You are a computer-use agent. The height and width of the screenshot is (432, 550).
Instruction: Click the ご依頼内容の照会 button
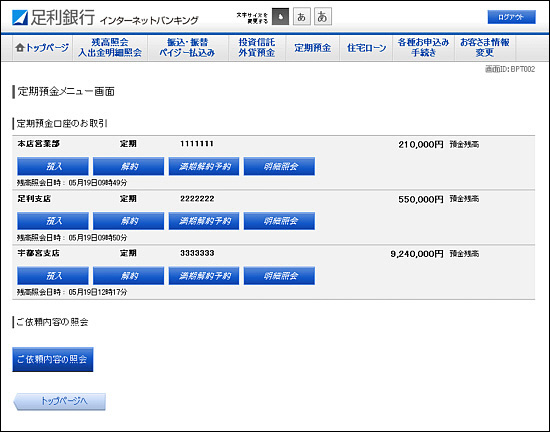(53, 359)
